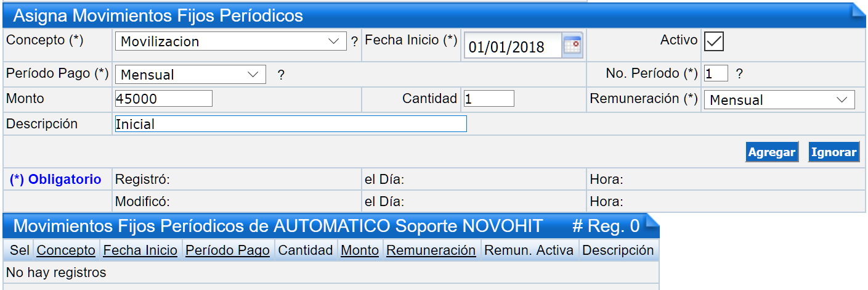Open the Remuneración dropdown
The width and height of the screenshot is (868, 290).
[779, 100]
